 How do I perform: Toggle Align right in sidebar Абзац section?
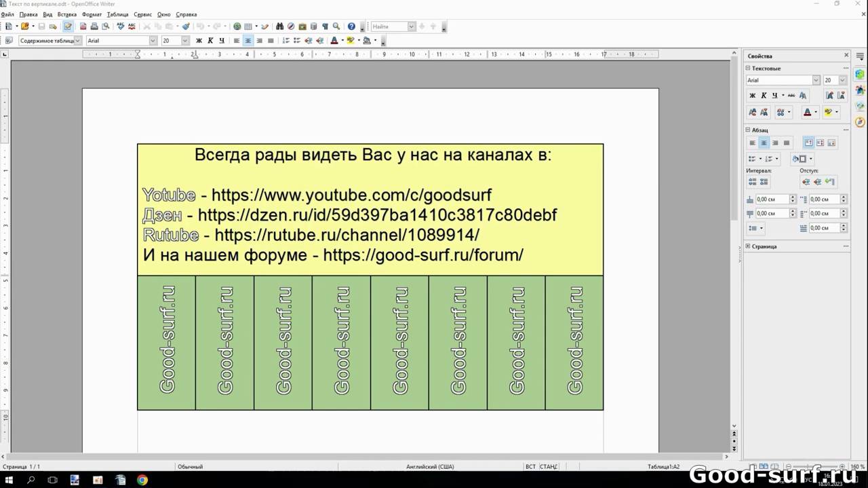[x=775, y=143]
